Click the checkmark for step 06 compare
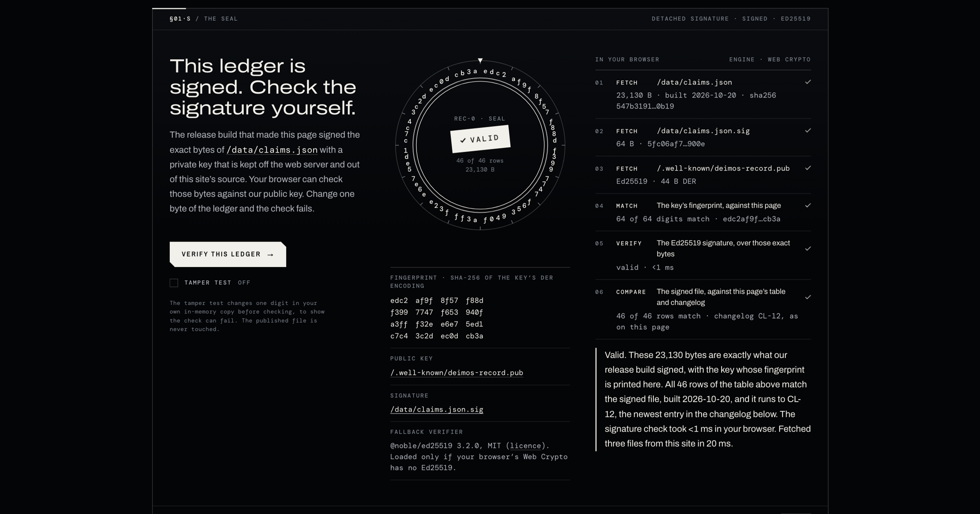The width and height of the screenshot is (980, 514). (808, 297)
